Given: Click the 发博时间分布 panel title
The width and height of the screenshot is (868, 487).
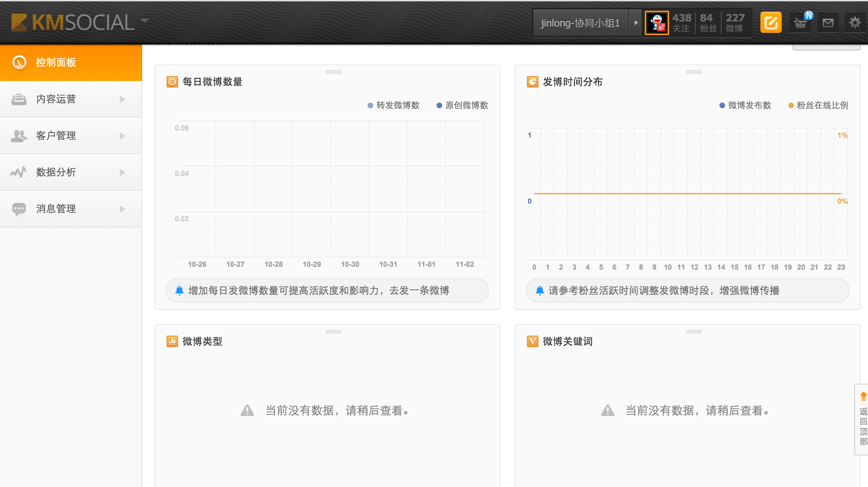Looking at the screenshot, I should (573, 82).
